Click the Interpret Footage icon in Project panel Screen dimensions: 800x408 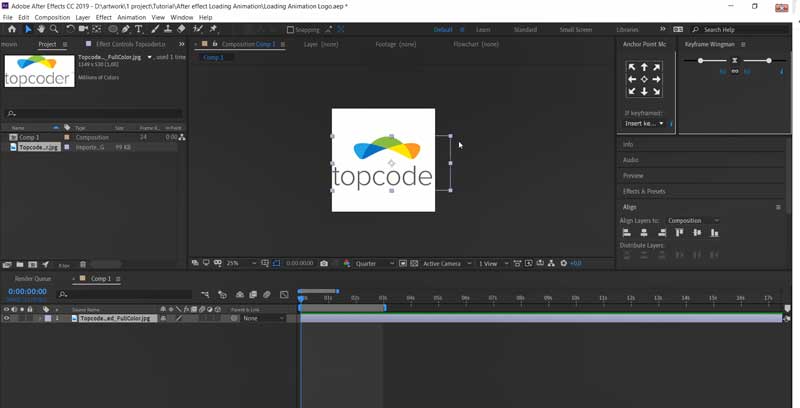(7, 265)
